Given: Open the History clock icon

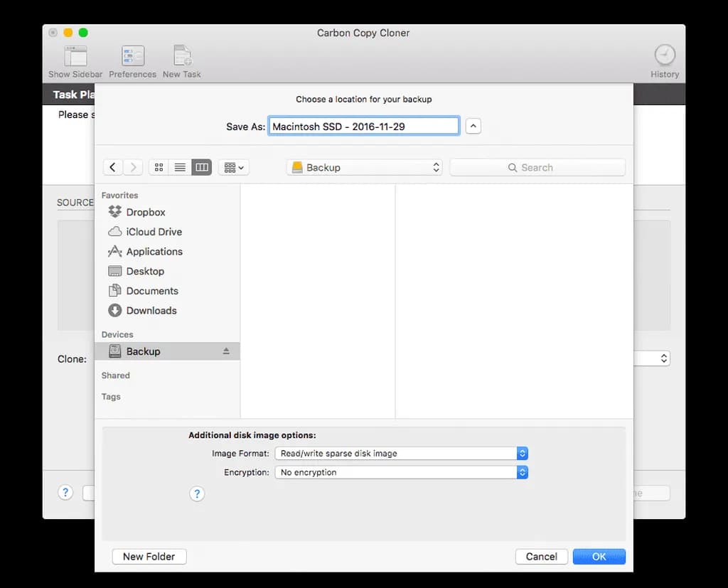Looking at the screenshot, I should click(665, 55).
